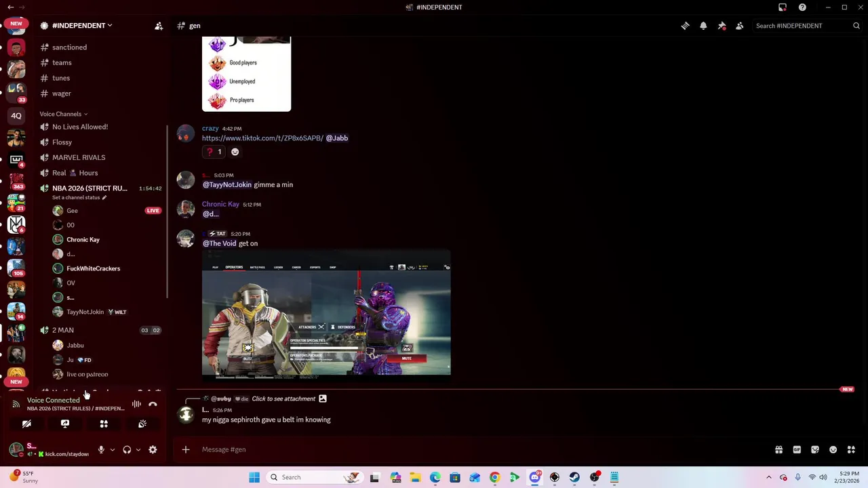The image size is (868, 488).
Task: Open the Threads icon in the channel header
Action: (685, 26)
